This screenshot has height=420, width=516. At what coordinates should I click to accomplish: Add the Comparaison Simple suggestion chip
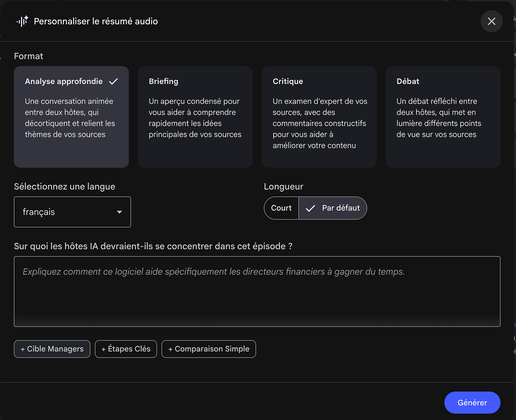click(x=209, y=349)
